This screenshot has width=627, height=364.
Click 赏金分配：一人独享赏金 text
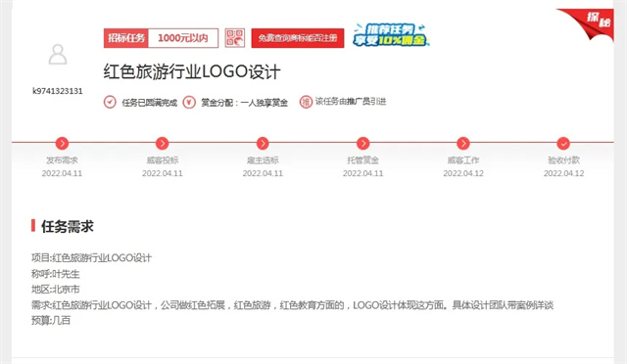244,103
